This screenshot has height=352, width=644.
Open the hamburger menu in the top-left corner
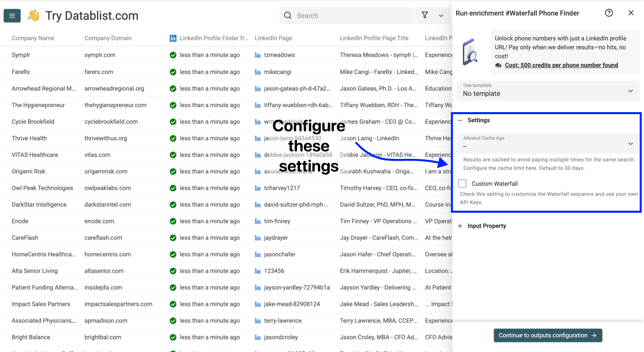pos(12,16)
